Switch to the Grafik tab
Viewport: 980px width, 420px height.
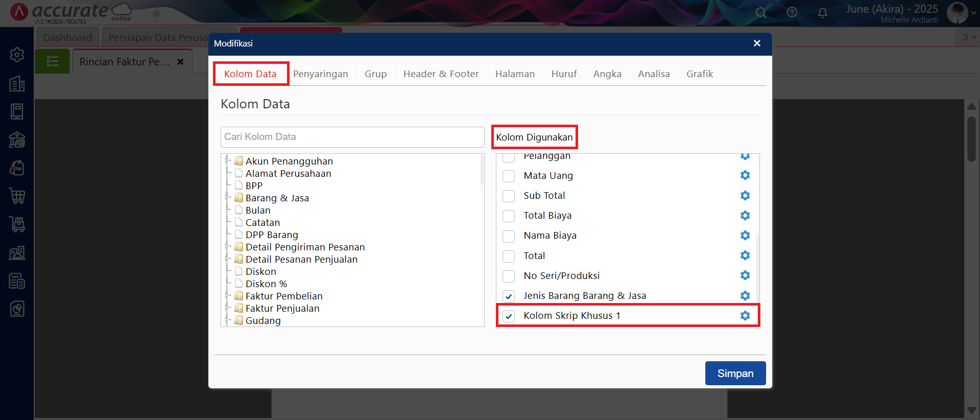pyautogui.click(x=700, y=74)
